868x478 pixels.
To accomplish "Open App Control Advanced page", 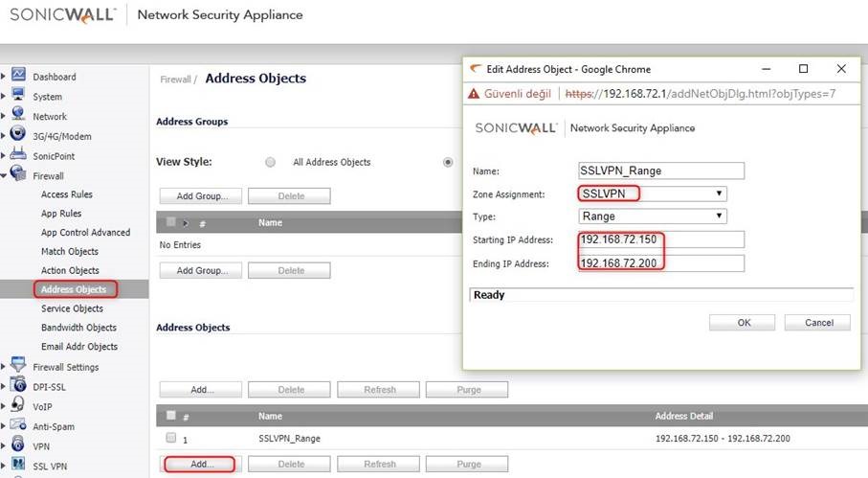I will tap(86, 233).
